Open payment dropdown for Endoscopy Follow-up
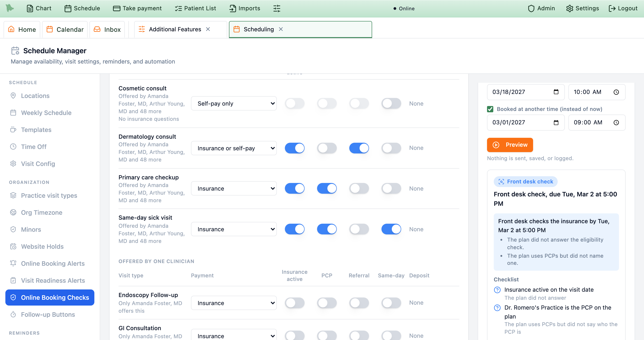Screen dimensions: 644x340 click(234, 303)
